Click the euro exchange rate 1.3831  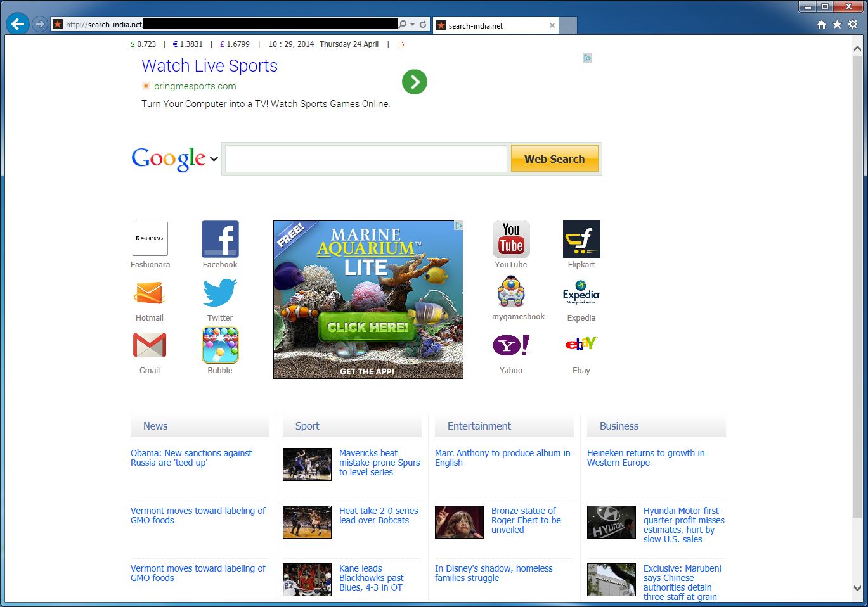tap(188, 44)
